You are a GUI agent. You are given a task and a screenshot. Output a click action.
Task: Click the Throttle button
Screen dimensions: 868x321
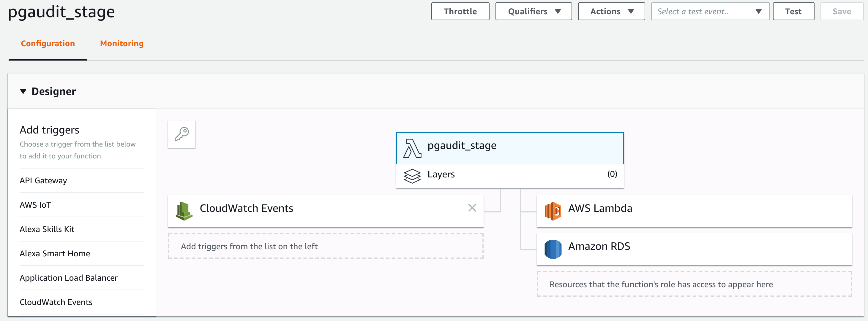pos(460,12)
